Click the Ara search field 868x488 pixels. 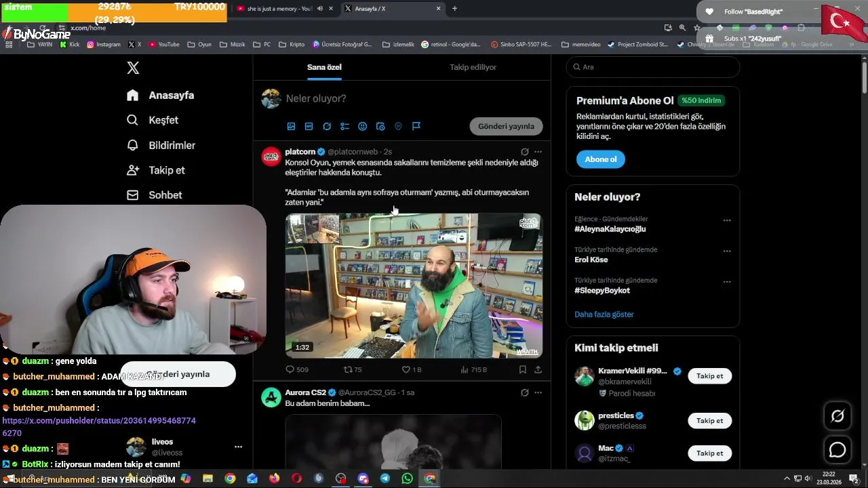[652, 67]
